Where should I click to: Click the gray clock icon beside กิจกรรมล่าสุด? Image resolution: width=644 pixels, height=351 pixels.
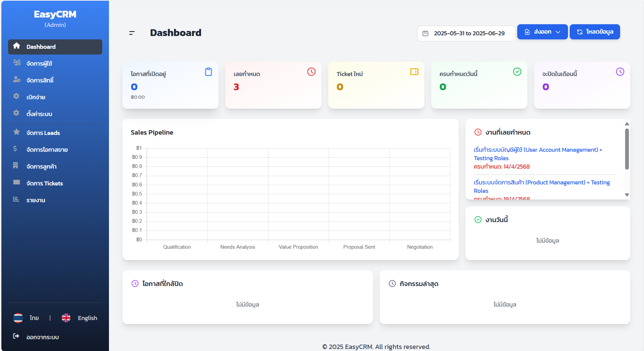coord(392,283)
